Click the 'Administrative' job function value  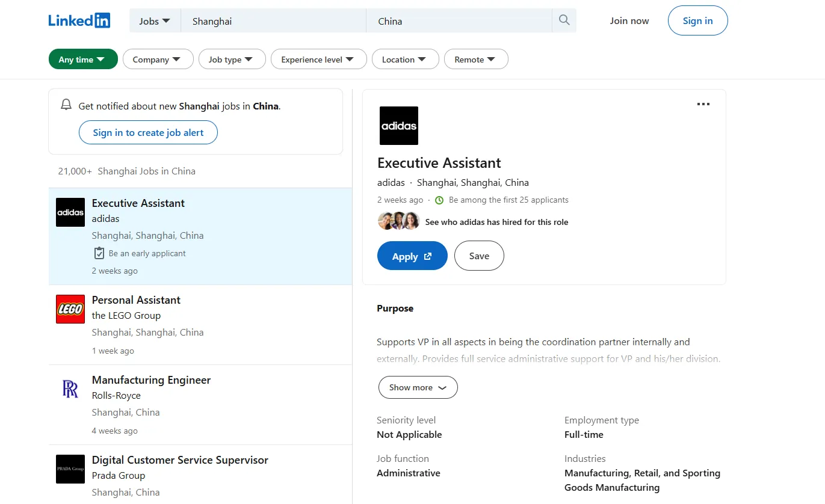(409, 473)
